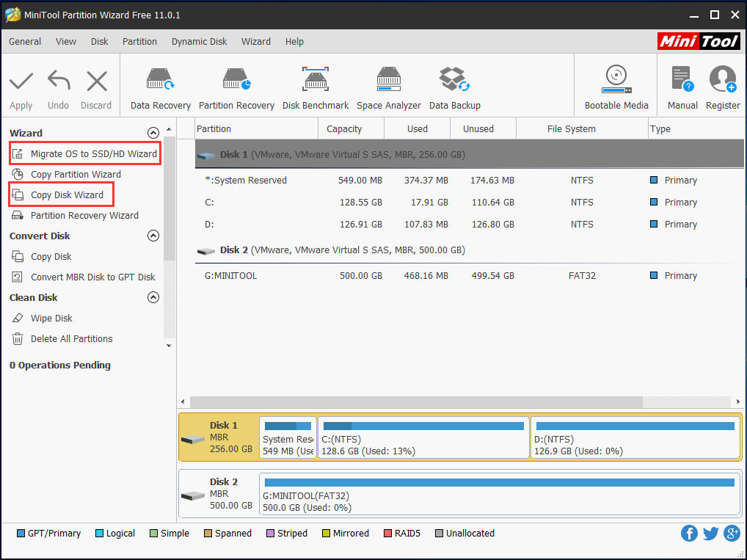The width and height of the screenshot is (747, 560).
Task: Select the C: partition row
Action: (x=469, y=202)
